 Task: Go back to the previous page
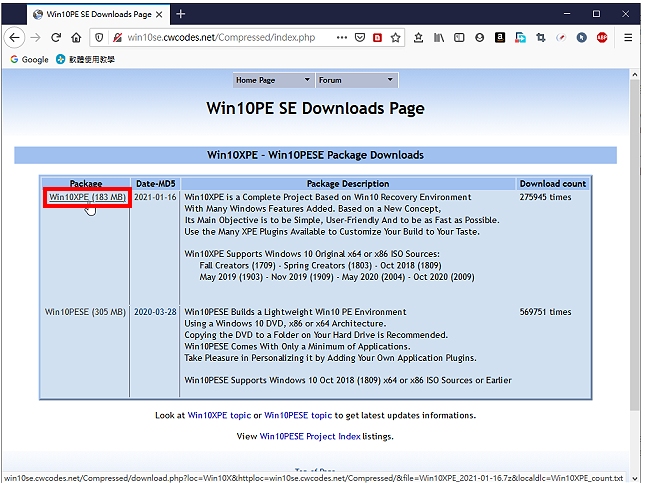point(14,38)
